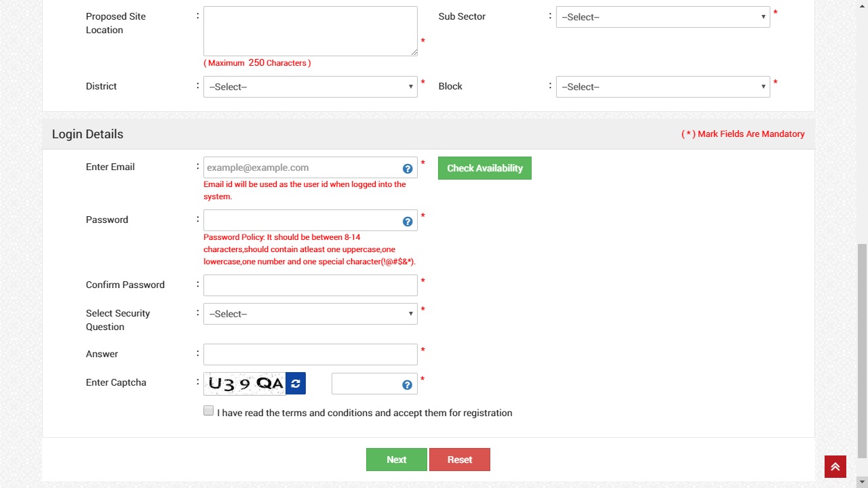Click the page vertical scrollbar thumb
Screen dimensions: 868x488
click(862, 352)
